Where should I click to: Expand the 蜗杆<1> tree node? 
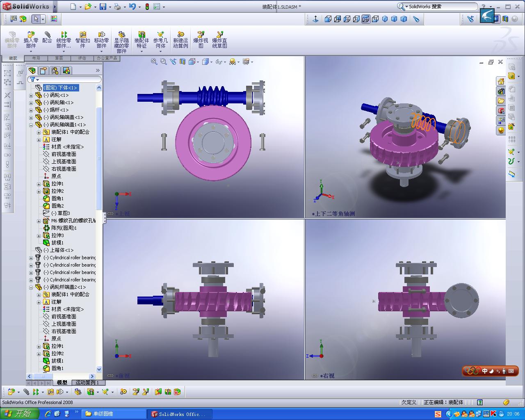(31, 110)
